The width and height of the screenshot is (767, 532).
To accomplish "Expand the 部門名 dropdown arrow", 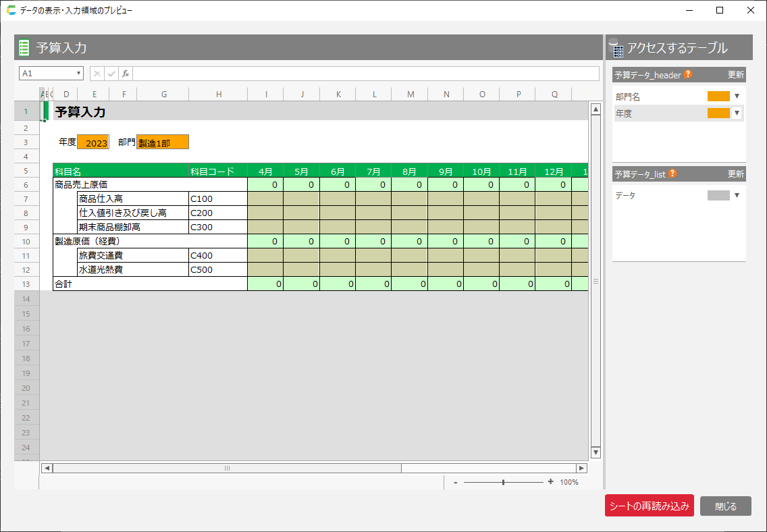I will 737,97.
